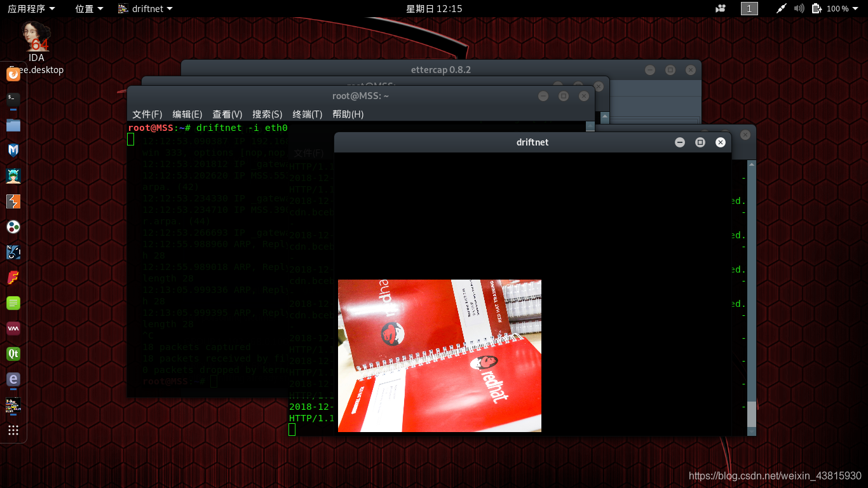The width and height of the screenshot is (868, 488).
Task: Maximize the ettercap 0.8.2 window
Action: click(670, 70)
